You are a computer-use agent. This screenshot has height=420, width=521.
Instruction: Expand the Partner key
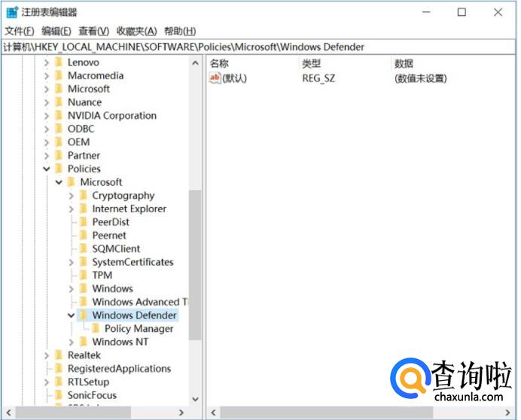coord(47,156)
